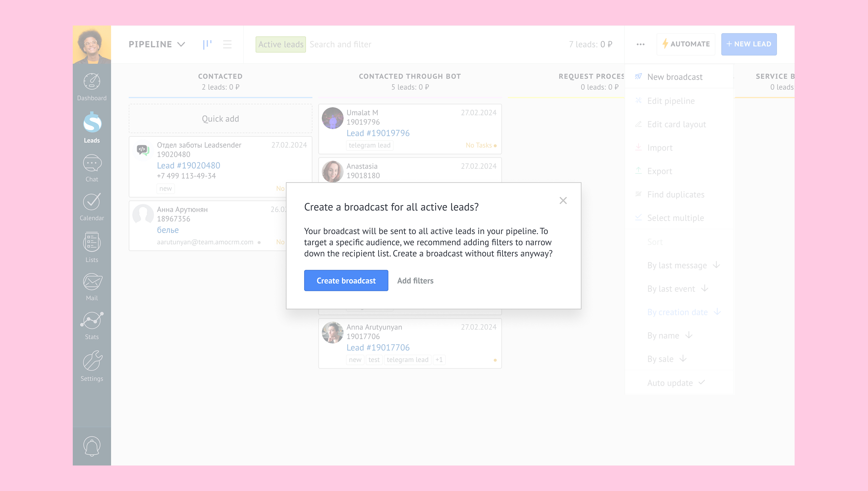The image size is (868, 491).
Task: Click Anna Arutyunyan avatar thumbnail
Action: pos(333,333)
